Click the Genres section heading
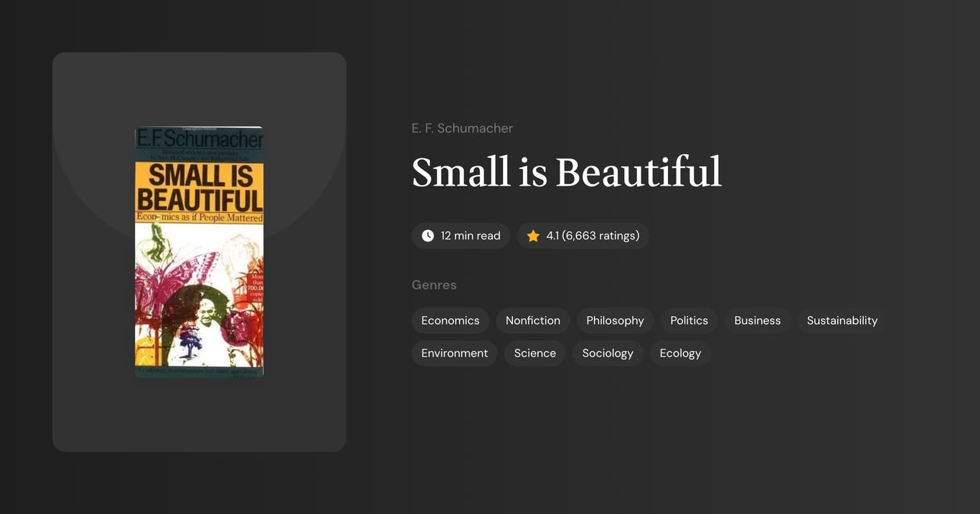Screen dimensions: 980x514 pos(434,285)
